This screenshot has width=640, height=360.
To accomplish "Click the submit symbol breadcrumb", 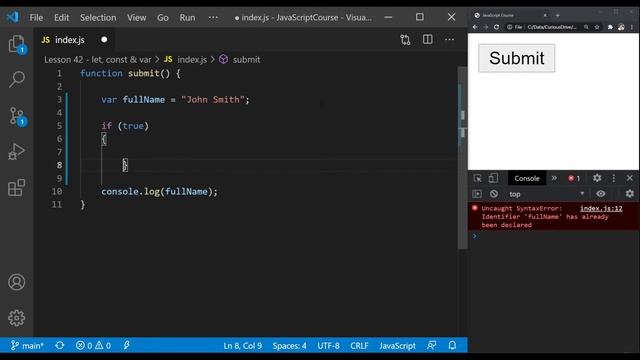I will [240, 60].
